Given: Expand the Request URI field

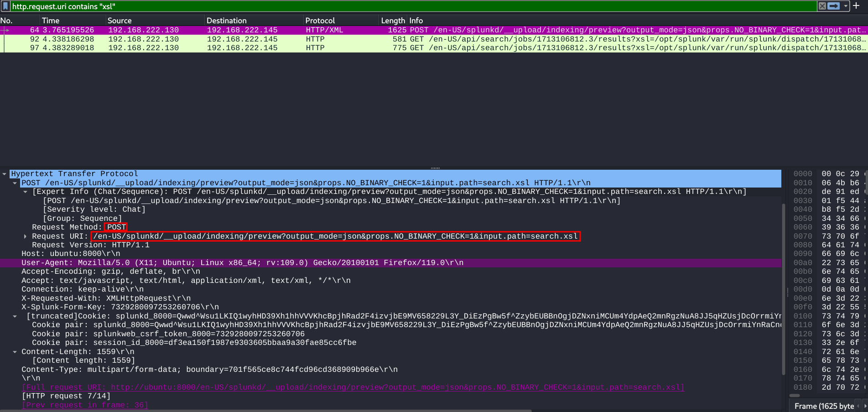Looking at the screenshot, I should 25,236.
